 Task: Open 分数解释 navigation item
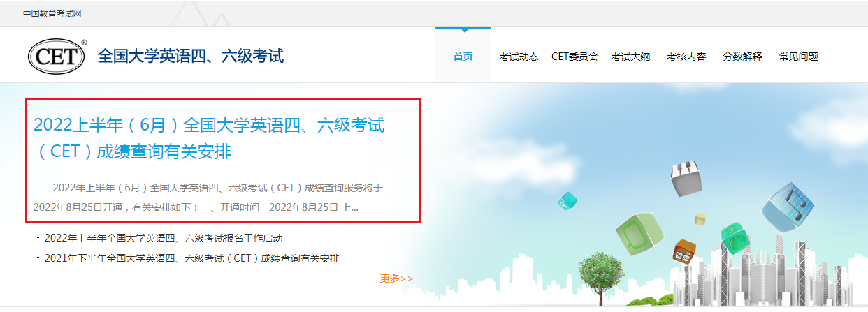click(x=742, y=57)
